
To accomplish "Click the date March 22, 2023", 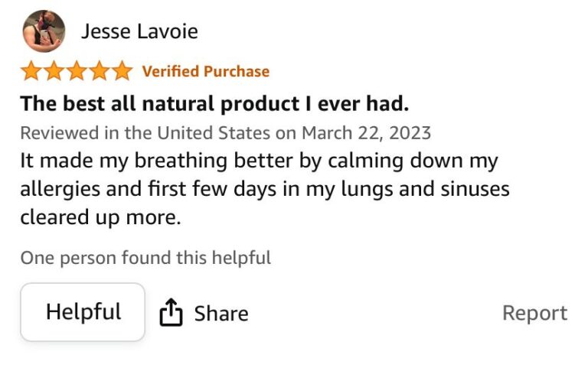I will click(366, 132).
